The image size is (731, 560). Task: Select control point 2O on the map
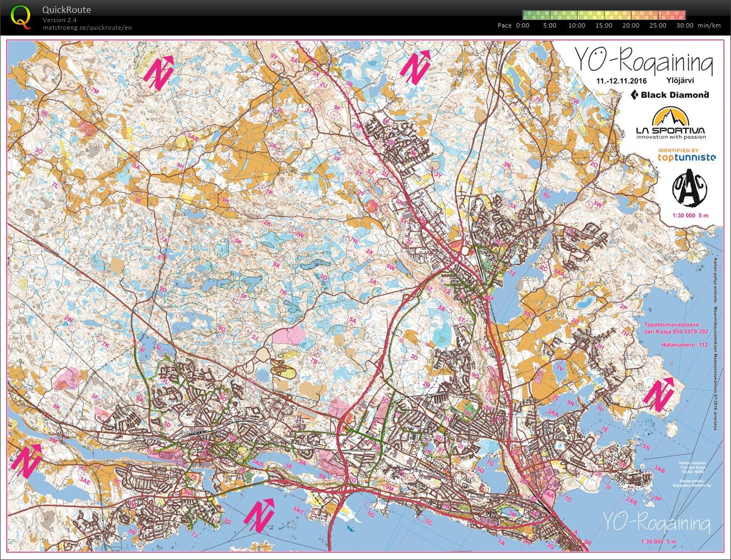point(594,164)
